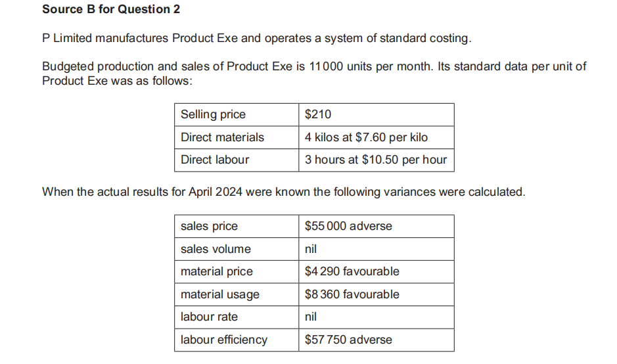Select the '$210' value cell
The width and height of the screenshot is (617, 364).
click(319, 114)
